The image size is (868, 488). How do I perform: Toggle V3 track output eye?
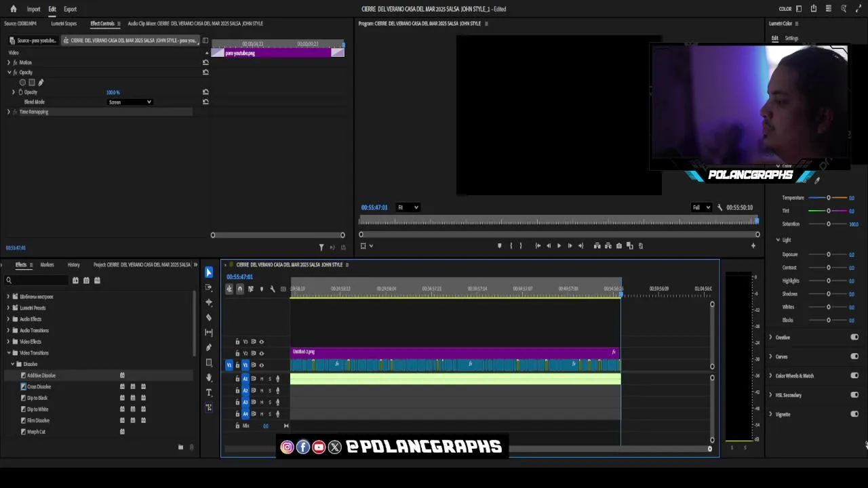tap(261, 342)
